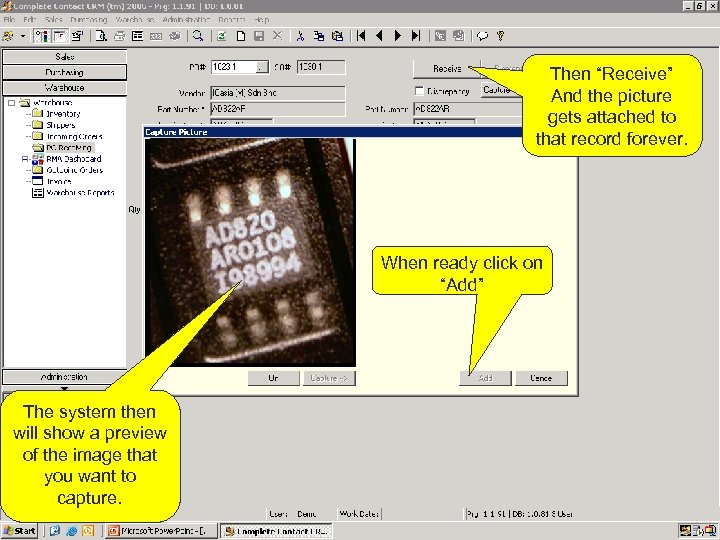This screenshot has height=540, width=720.
Task: Toggle the Discrepancy checkbox
Action: [x=419, y=91]
